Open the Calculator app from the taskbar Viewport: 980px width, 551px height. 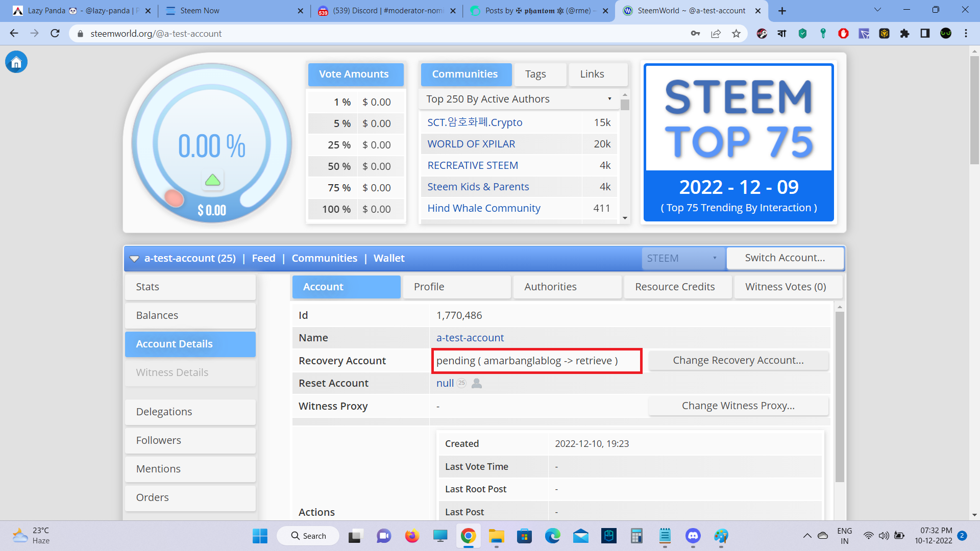tap(636, 536)
